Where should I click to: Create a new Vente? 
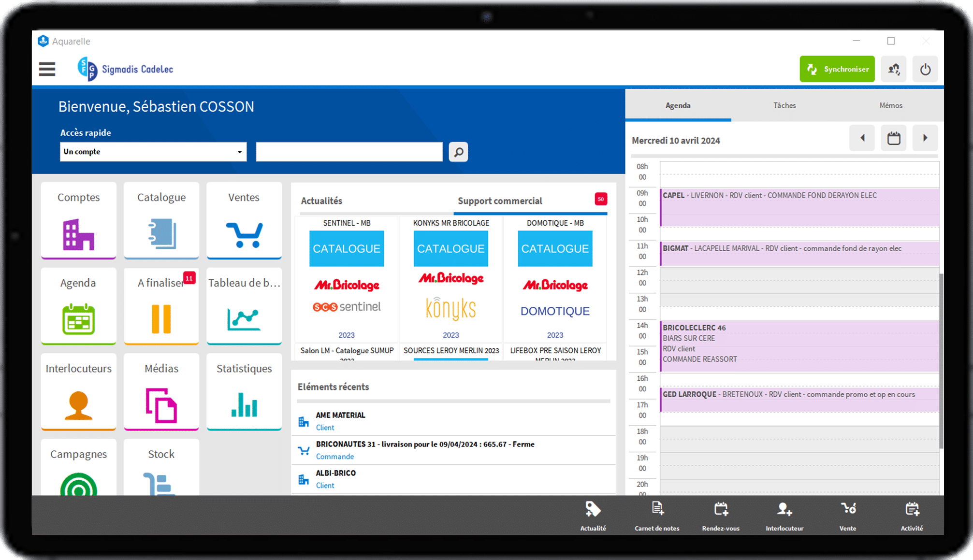[x=848, y=516]
